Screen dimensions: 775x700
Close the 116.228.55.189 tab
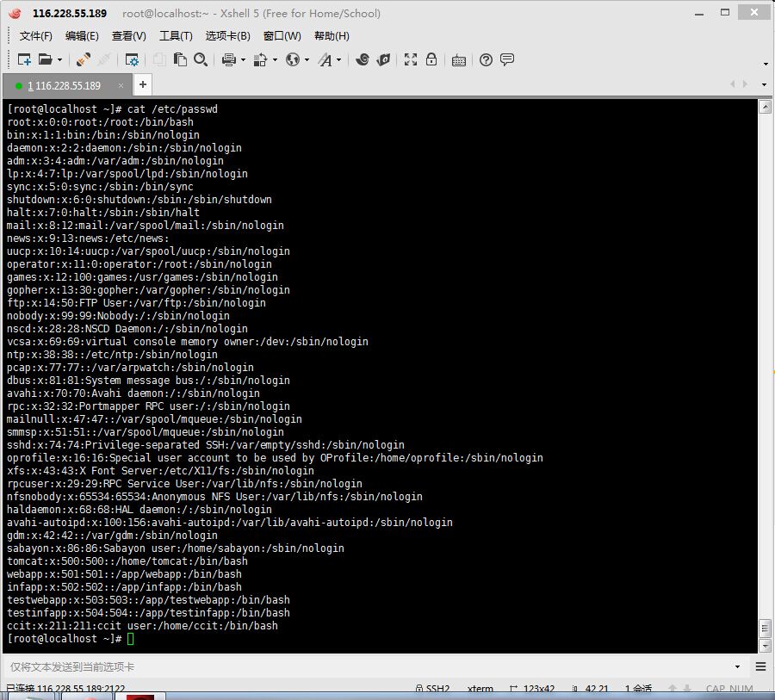121,85
